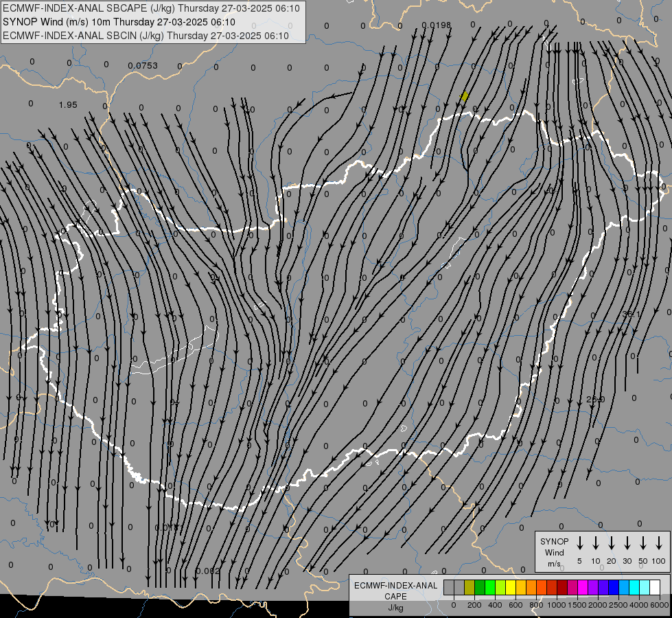Click the SBCAPE title line in header
Viewport: 672px width, 618px height.
pyautogui.click(x=151, y=8)
